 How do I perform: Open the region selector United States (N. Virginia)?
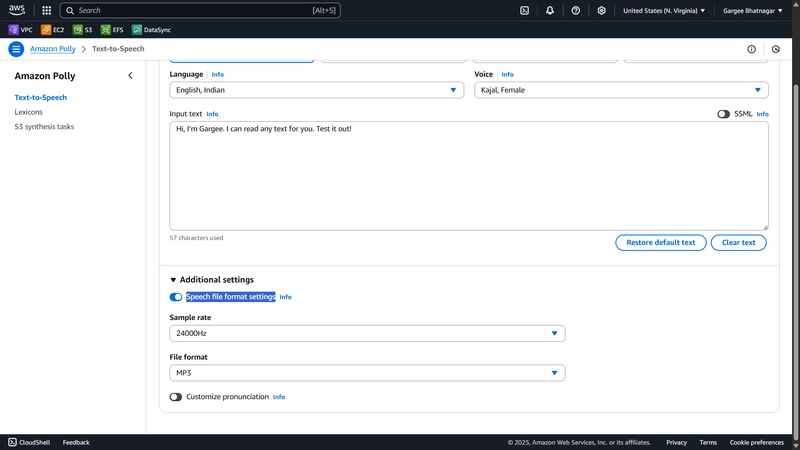click(664, 10)
